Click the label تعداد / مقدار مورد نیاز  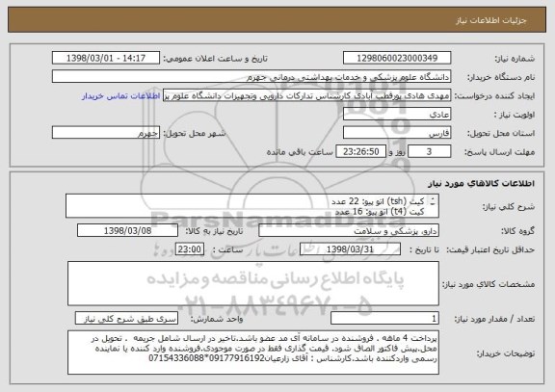[x=494, y=319]
